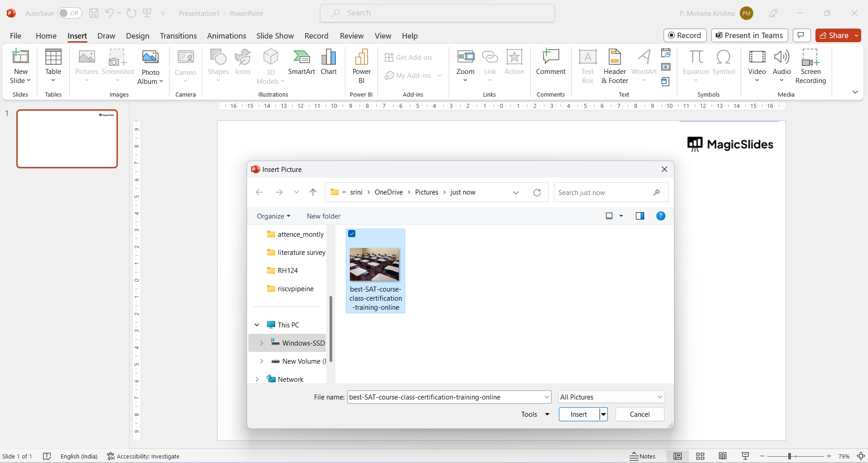
Task: Open the Slide Show ribbon tab
Action: (275, 35)
